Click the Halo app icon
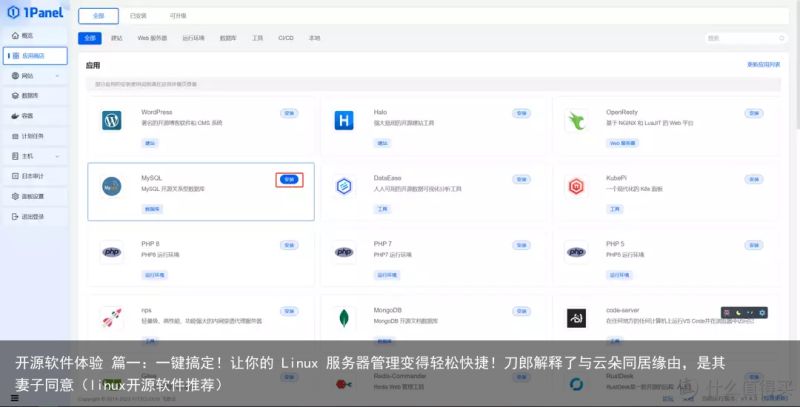Screen dimensions: 800x407 (x=344, y=120)
